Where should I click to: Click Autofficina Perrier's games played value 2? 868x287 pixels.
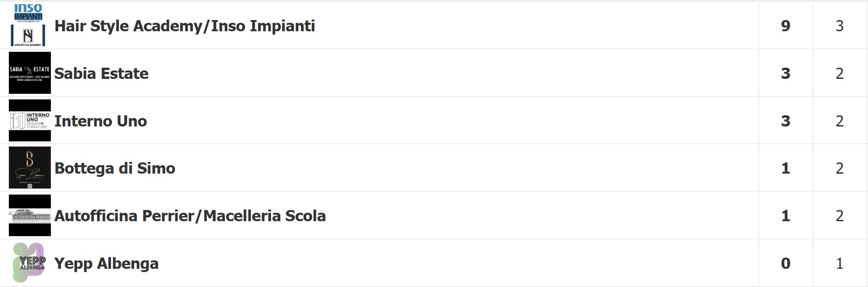840,216
